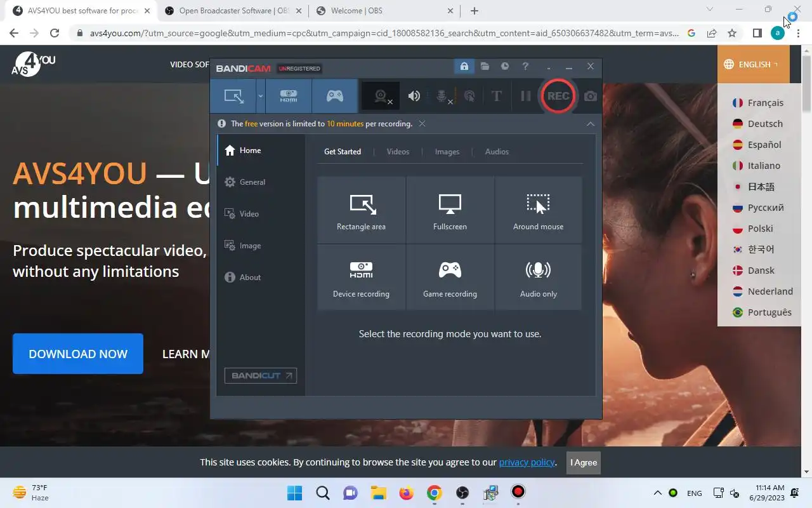Select Español language option
The height and width of the screenshot is (508, 812).
[x=758, y=145]
